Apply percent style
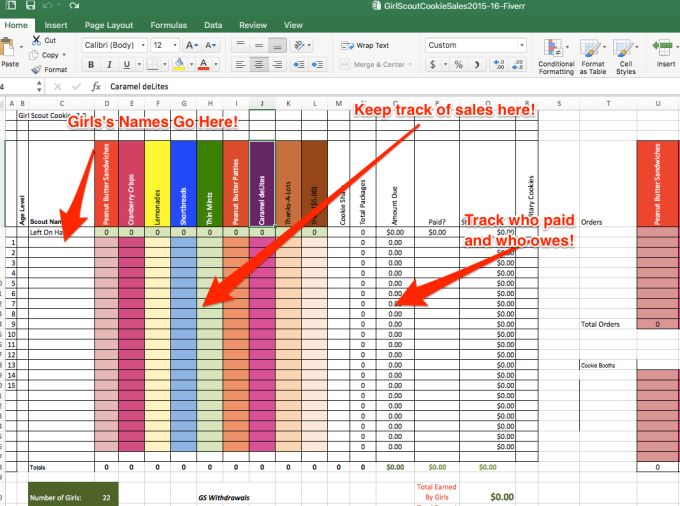 click(458, 65)
